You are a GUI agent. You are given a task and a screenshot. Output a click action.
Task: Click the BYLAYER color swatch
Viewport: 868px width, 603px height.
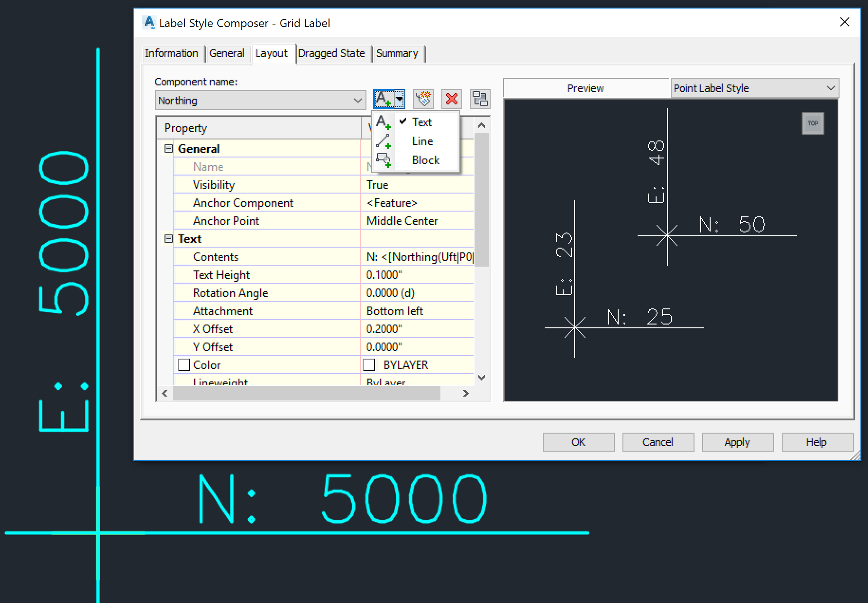(369, 365)
